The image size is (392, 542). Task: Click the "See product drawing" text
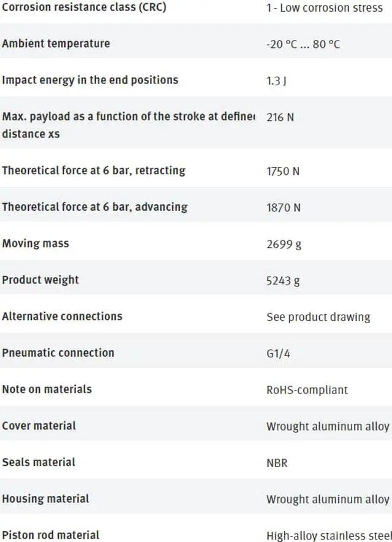point(318,317)
